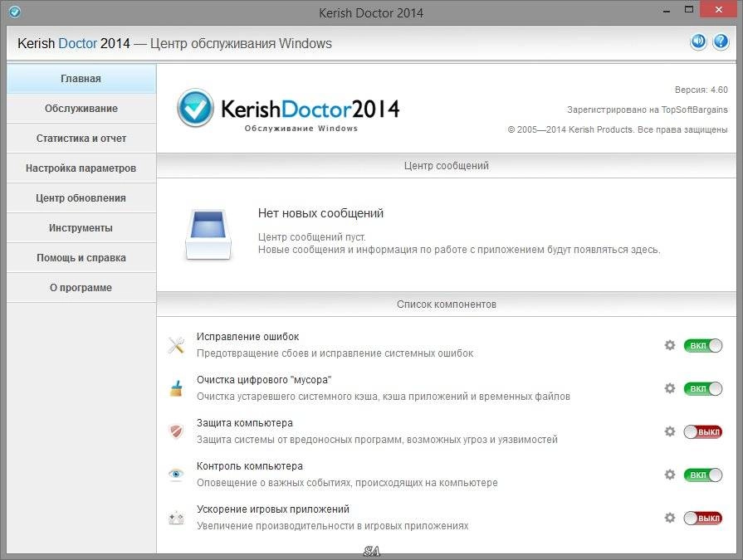This screenshot has height=560, width=743.
Task: Open settings gear for Защита компьютера
Action: pos(670,431)
